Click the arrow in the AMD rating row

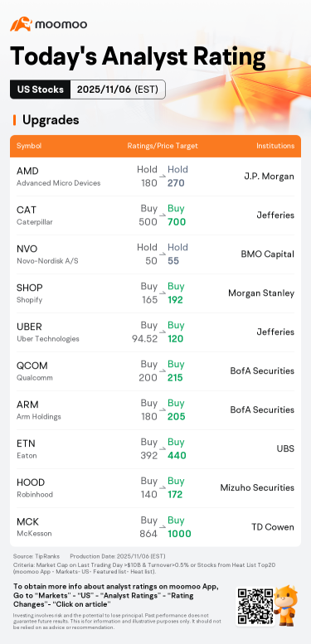coord(163,177)
